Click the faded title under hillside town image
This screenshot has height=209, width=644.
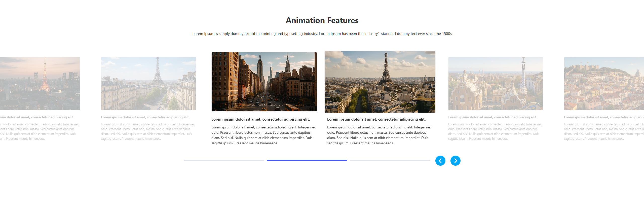[603, 117]
